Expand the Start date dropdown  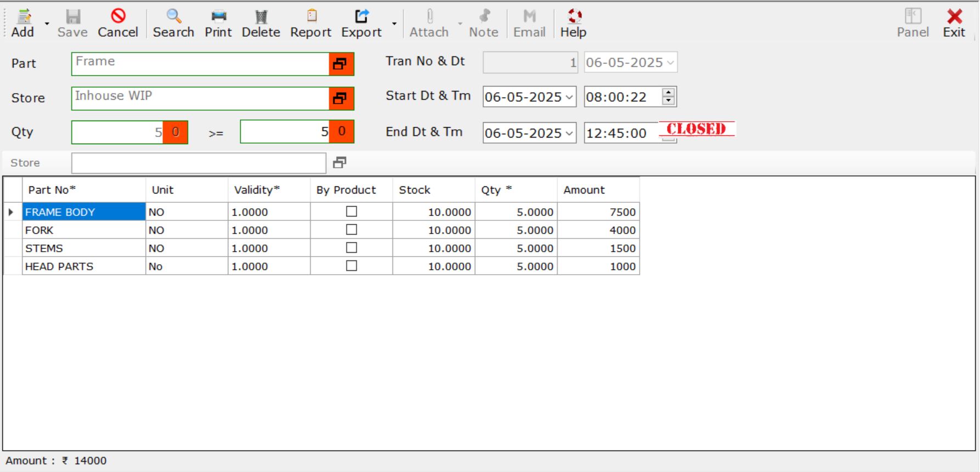pos(569,98)
